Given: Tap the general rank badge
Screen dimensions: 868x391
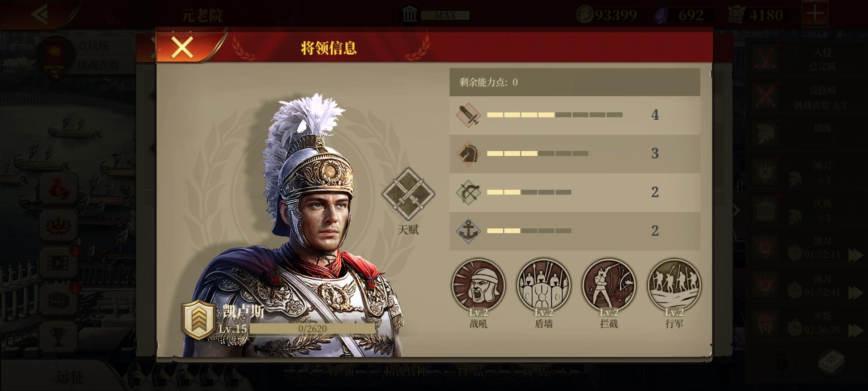Looking at the screenshot, I should 197,319.
